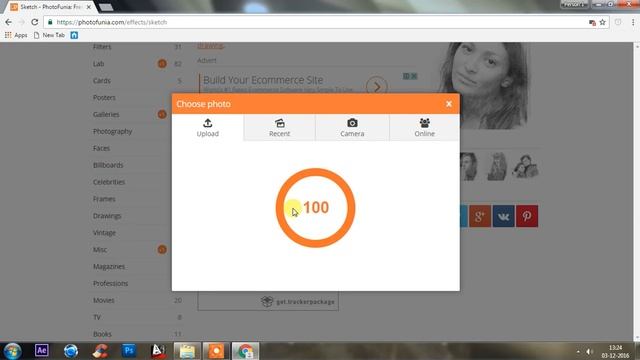Click the blue bookmark icon beside New Tab
The image size is (640, 360).
click(74, 36)
